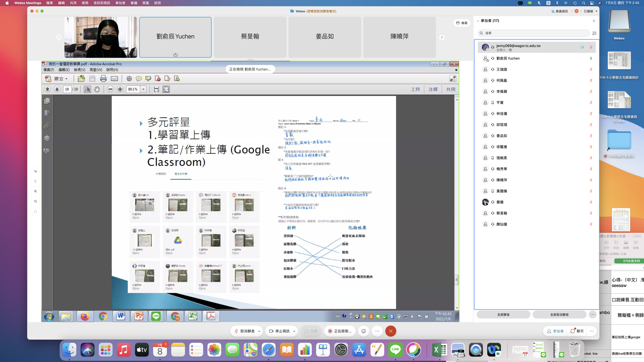Viewport: 644px width, 362px height.
Task: Unmute my microphone with 取消靜音
Action: [x=245, y=331]
